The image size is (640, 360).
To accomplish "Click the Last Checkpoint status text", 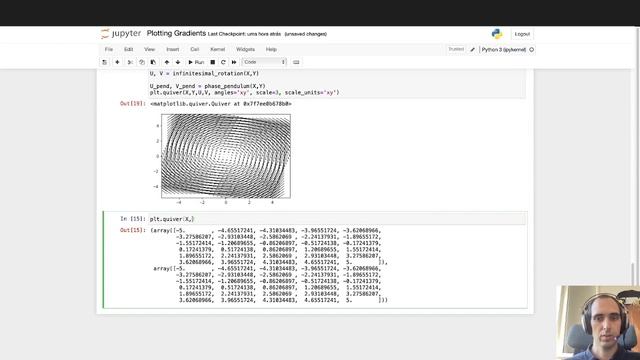I will (x=244, y=34).
